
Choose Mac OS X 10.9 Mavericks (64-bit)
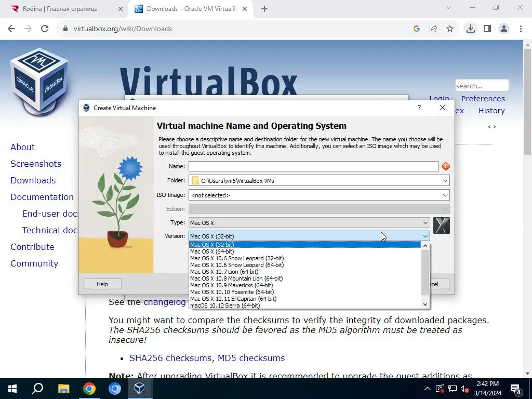[x=304, y=285]
